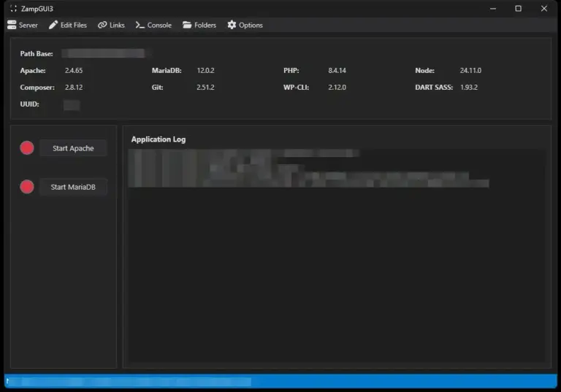This screenshot has height=392, width=561.
Task: Open the Console via its prompt icon
Action: click(x=140, y=25)
